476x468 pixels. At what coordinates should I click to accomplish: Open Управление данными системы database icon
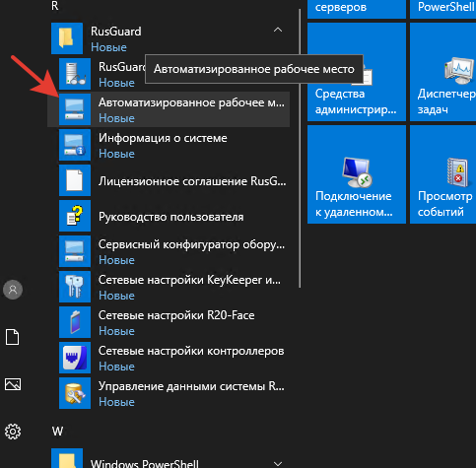75,393
